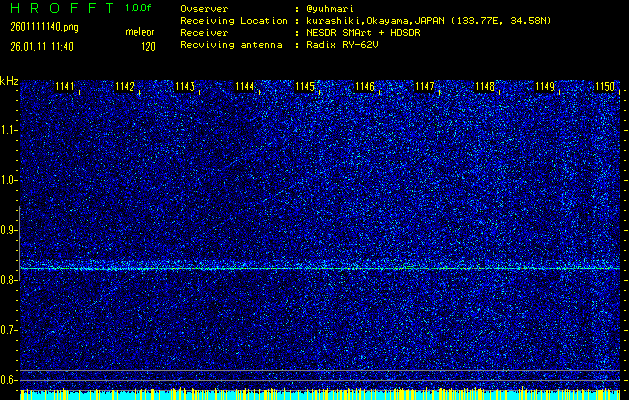The width and height of the screenshot is (629, 400).
Task: Click the green carrier line in spectrogram
Action: pyautogui.click(x=320, y=268)
